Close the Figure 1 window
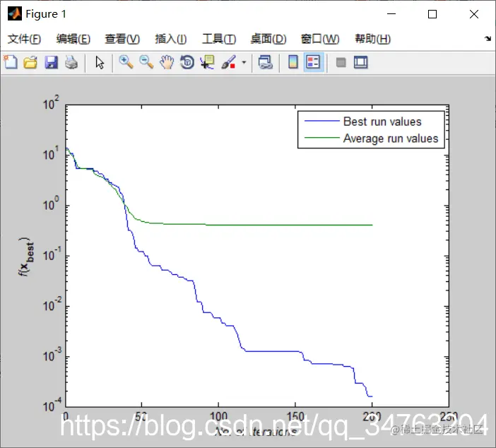Screen dimensions: 496x448 [x=474, y=14]
